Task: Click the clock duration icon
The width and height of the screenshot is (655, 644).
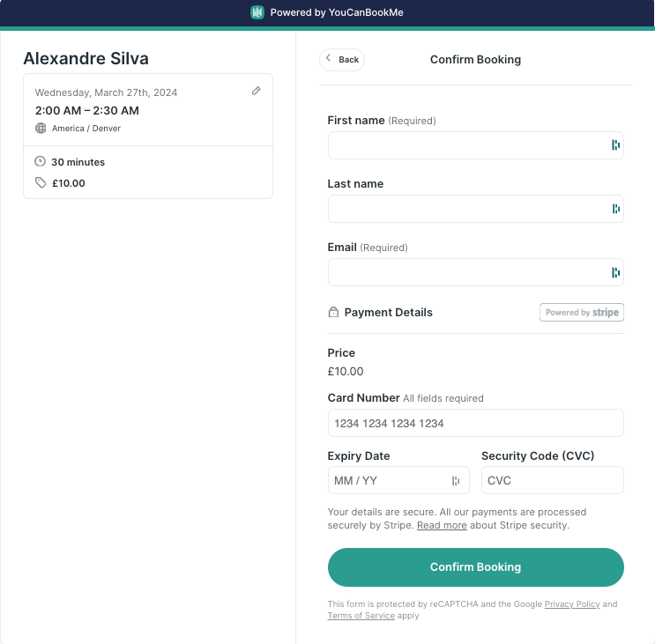Action: pos(41,161)
